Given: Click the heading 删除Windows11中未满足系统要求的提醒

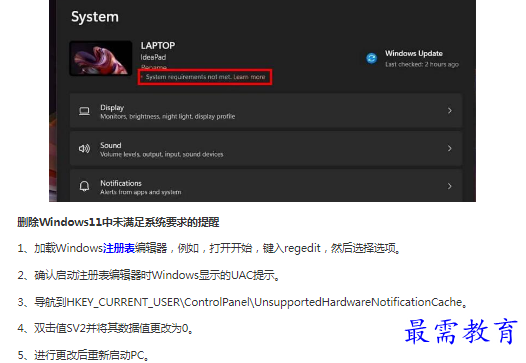Looking at the screenshot, I should pos(118,222).
